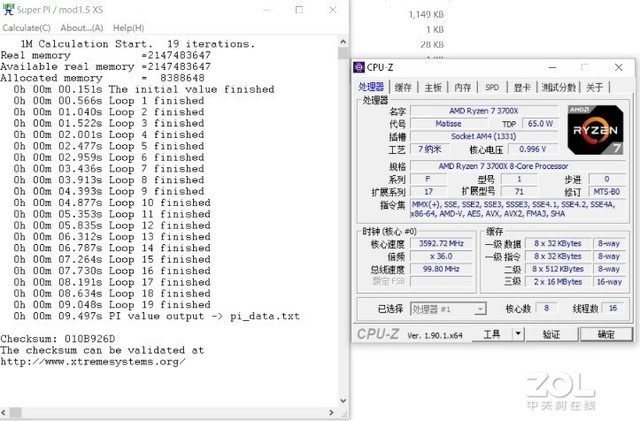Click the 名字 field AMD Ryzen 7 3700X
640x421 pixels.
(x=484, y=111)
